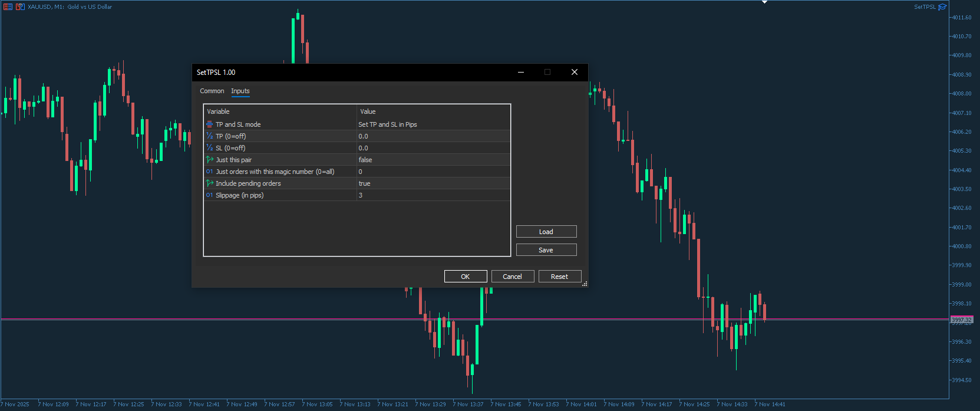Confirm the dialog with OK

point(465,277)
